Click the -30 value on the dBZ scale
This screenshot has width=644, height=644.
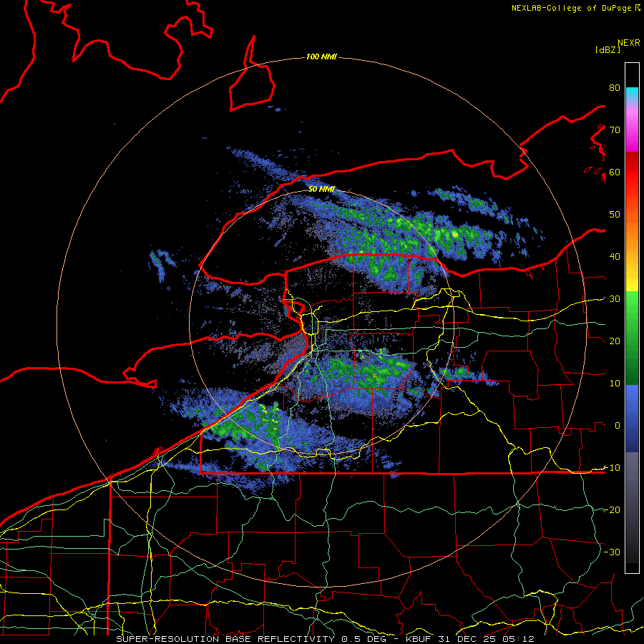pyautogui.click(x=613, y=552)
